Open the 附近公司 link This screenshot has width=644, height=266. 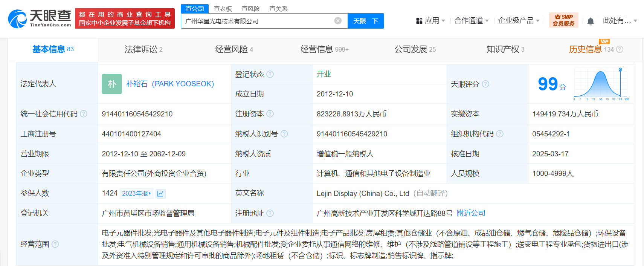471,213
